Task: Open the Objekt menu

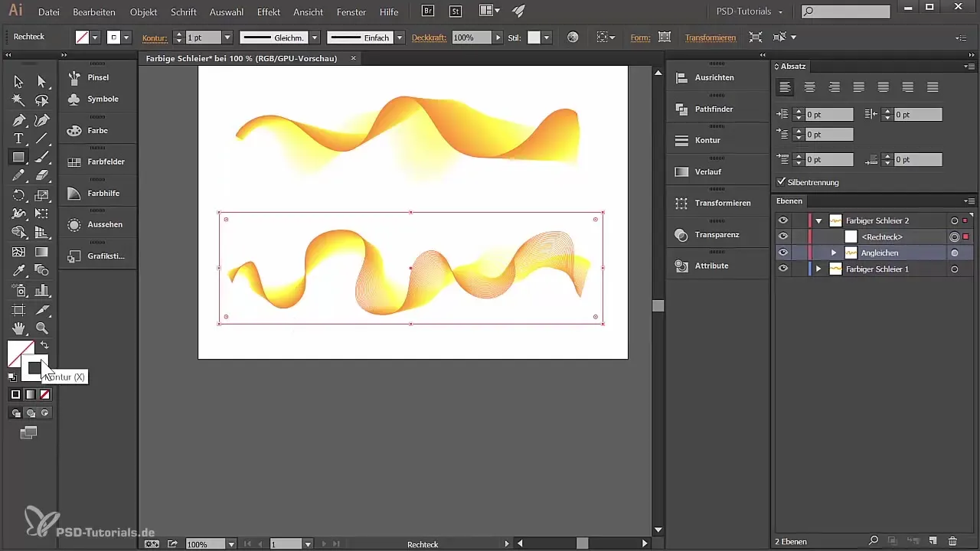Action: coord(143,12)
